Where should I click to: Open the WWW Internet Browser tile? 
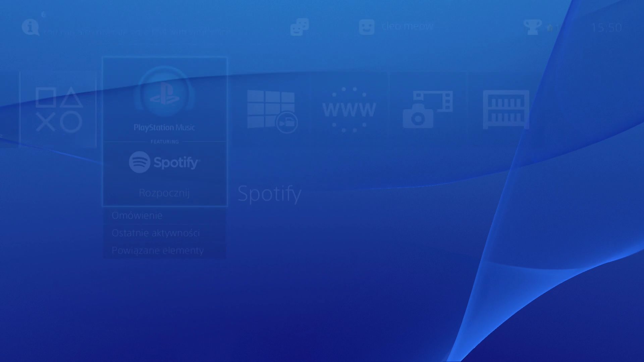click(x=349, y=110)
